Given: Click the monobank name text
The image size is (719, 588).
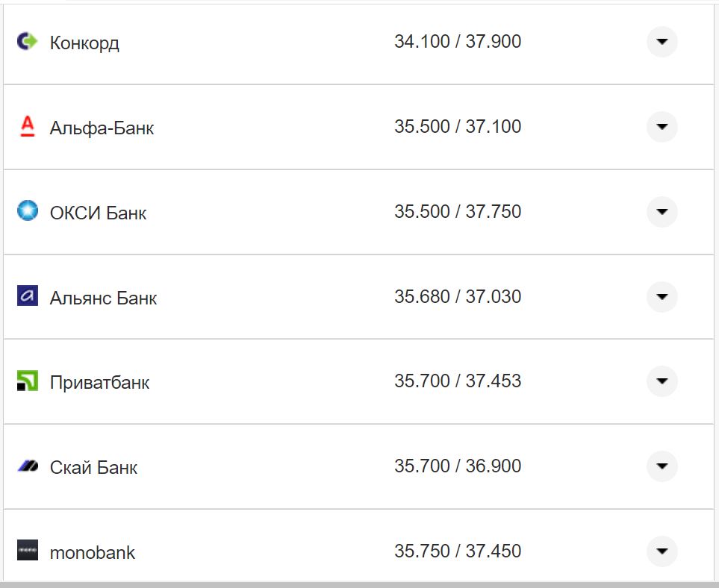Looking at the screenshot, I should click(93, 553).
